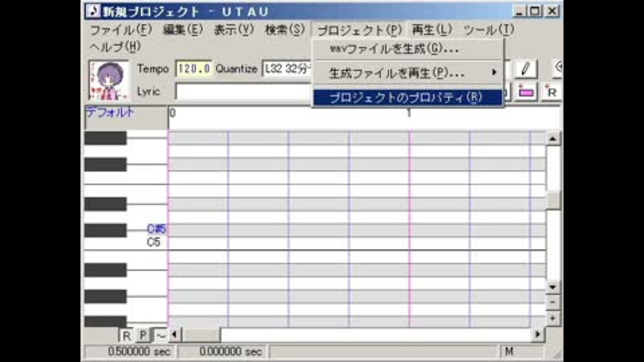Open the 編集(E) menu
Image resolution: width=644 pixels, height=362 pixels.
[x=182, y=29]
